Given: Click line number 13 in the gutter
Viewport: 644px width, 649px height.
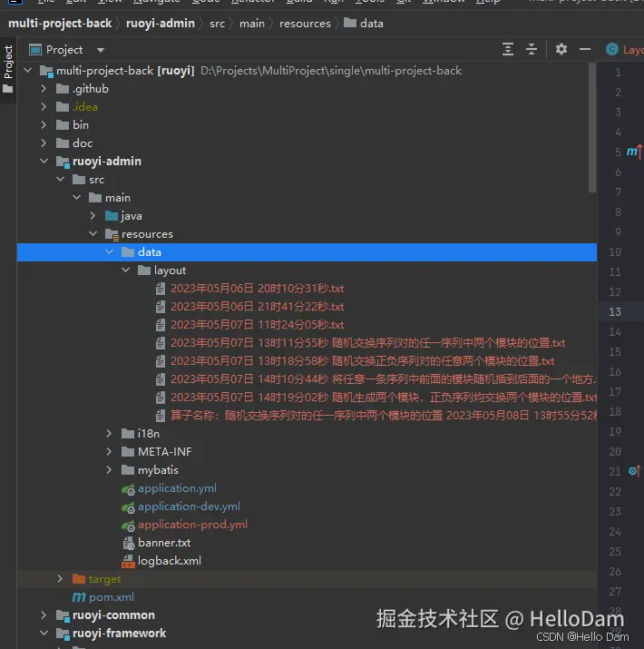Looking at the screenshot, I should pos(614,311).
